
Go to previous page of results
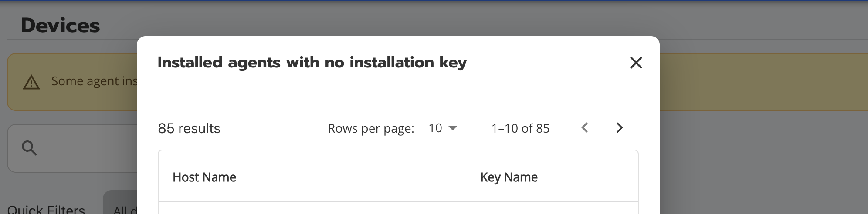(585, 128)
